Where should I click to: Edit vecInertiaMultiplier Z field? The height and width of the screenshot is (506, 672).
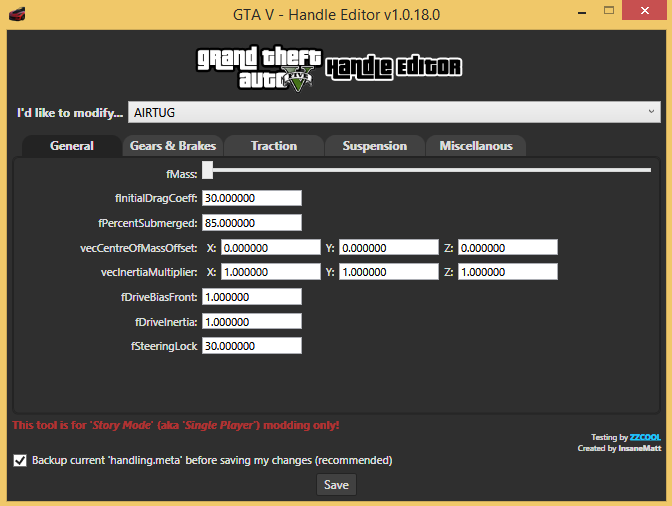pyautogui.click(x=507, y=272)
